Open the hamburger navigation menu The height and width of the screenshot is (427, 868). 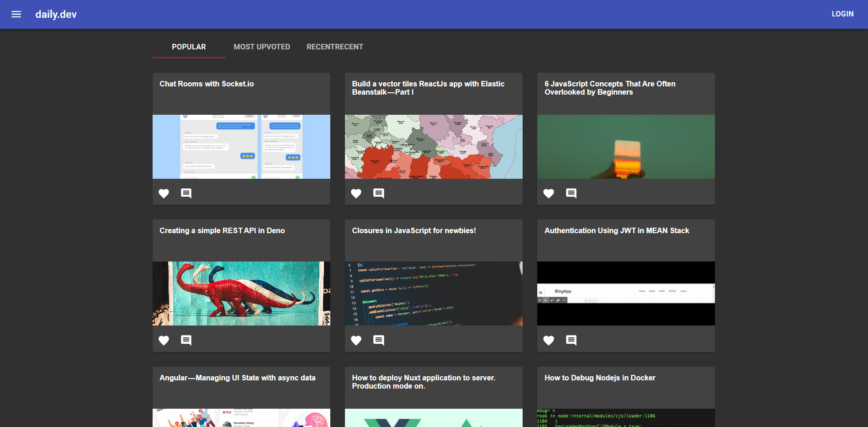[16, 14]
